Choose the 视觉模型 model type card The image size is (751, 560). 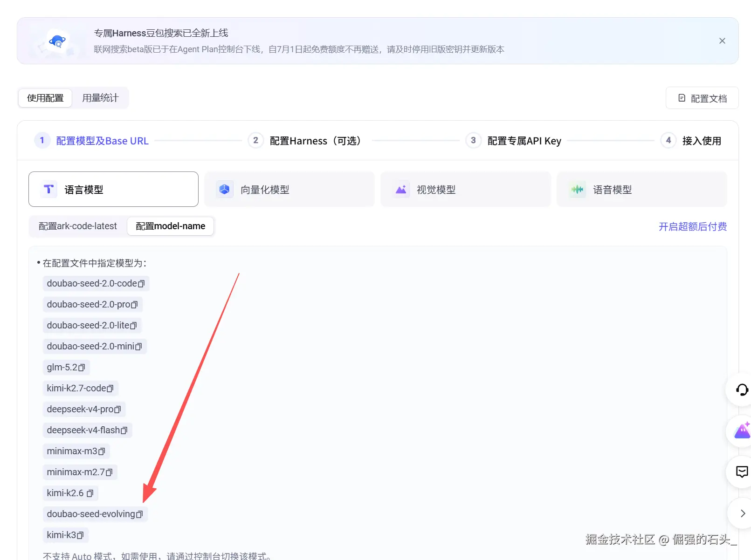click(466, 189)
